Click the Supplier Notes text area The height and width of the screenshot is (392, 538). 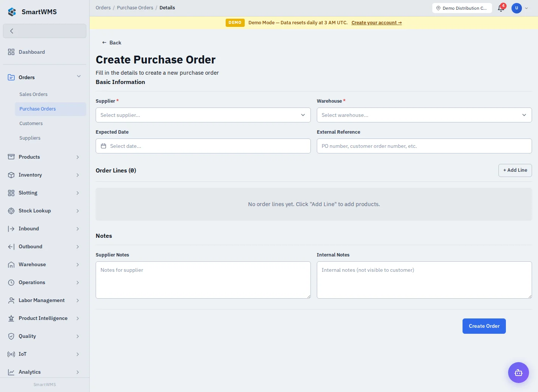pos(203,280)
